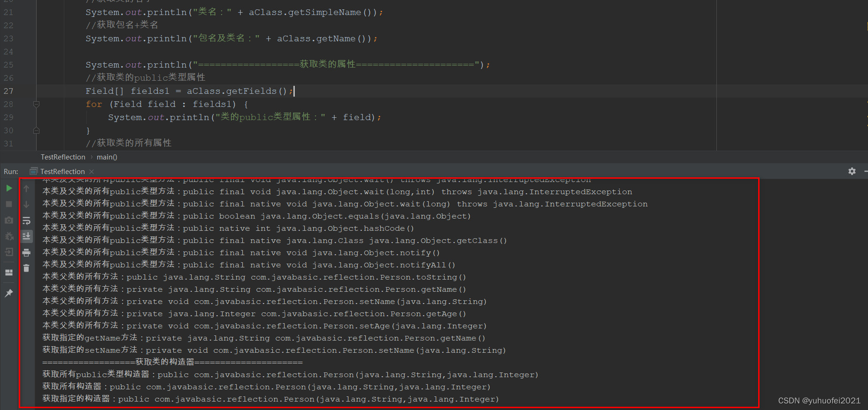Click main() in the breadcrumb bar

coord(107,157)
